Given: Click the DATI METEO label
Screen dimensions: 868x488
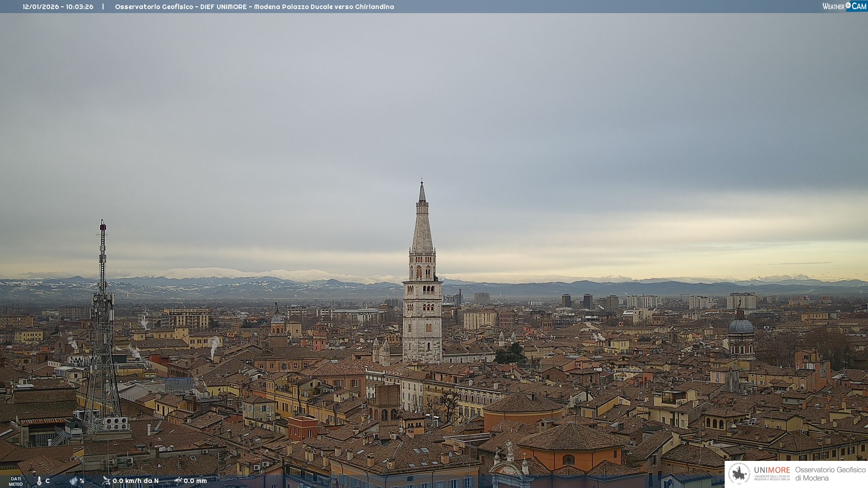Looking at the screenshot, I should (16, 481).
